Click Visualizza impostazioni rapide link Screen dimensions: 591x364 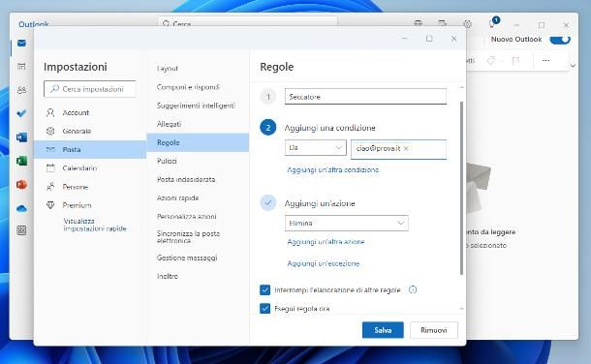(x=95, y=225)
